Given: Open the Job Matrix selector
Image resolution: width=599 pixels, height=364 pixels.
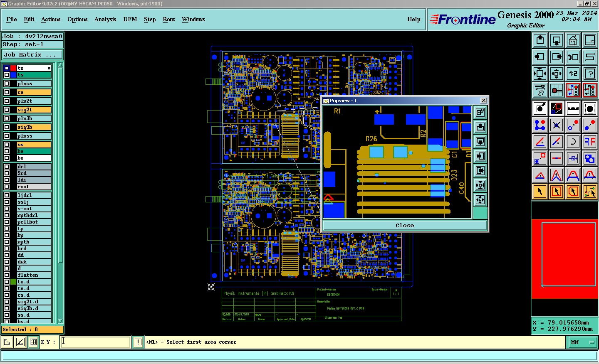Looking at the screenshot, I should pos(32,54).
